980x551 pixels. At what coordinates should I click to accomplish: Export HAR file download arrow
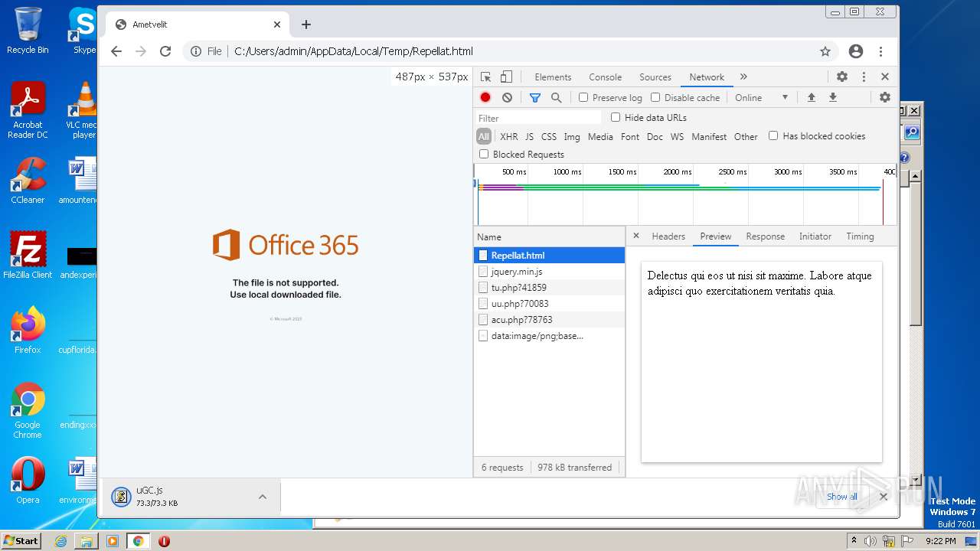(x=833, y=97)
